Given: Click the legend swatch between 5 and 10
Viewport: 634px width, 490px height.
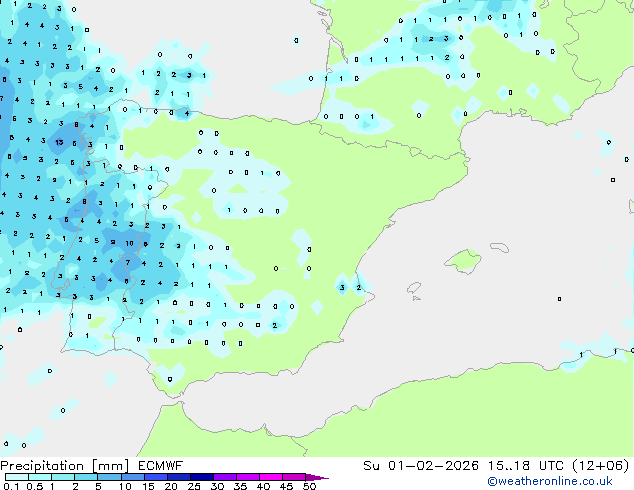Looking at the screenshot, I should tap(110, 477).
